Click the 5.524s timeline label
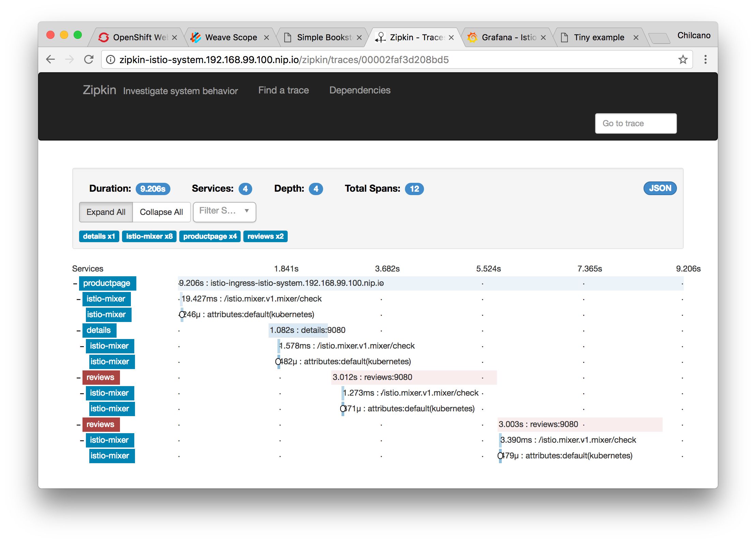This screenshot has width=756, height=543. pyautogui.click(x=488, y=269)
